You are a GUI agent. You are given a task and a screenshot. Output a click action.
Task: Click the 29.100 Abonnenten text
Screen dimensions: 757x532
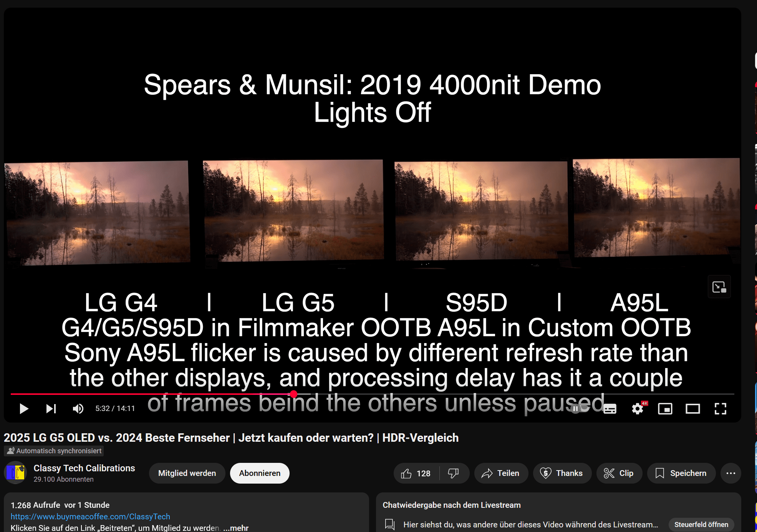tap(63, 479)
